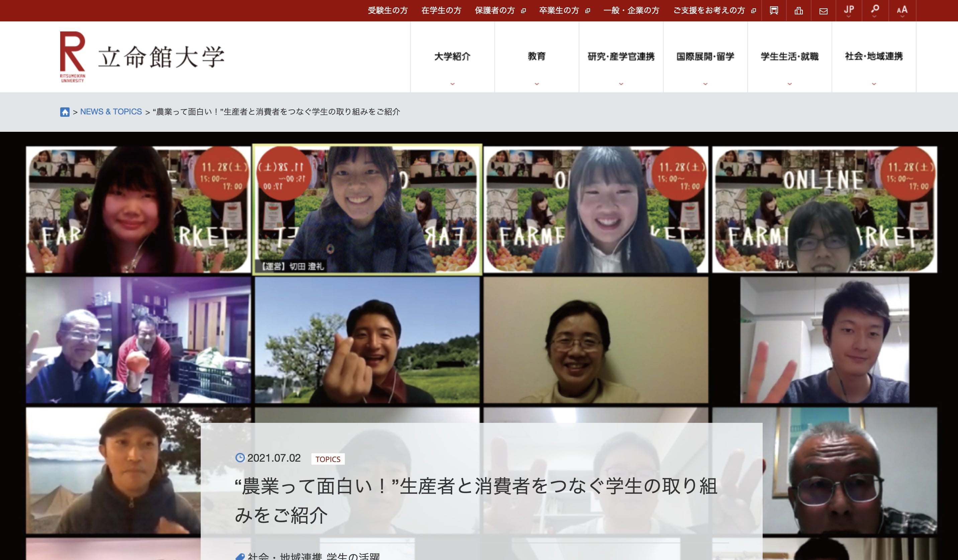Viewport: 958px width, 560px height.
Task: Open the JP language dropdown
Action: pos(849,11)
